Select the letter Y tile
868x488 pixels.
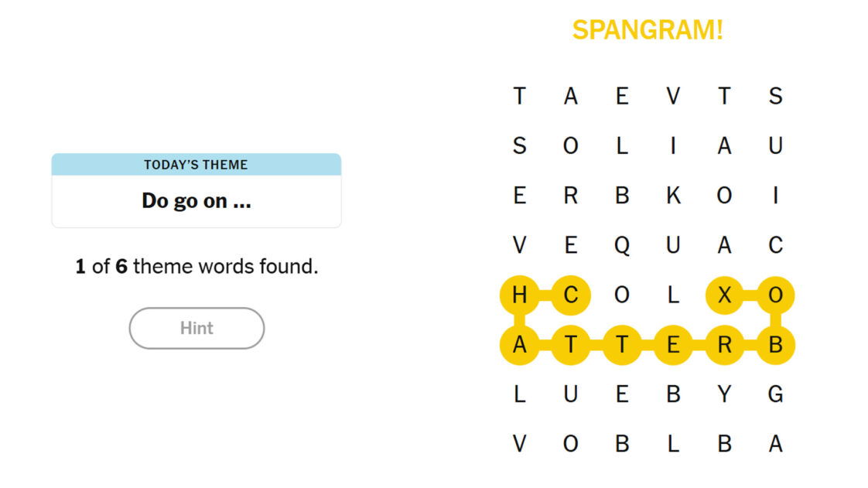click(x=724, y=394)
